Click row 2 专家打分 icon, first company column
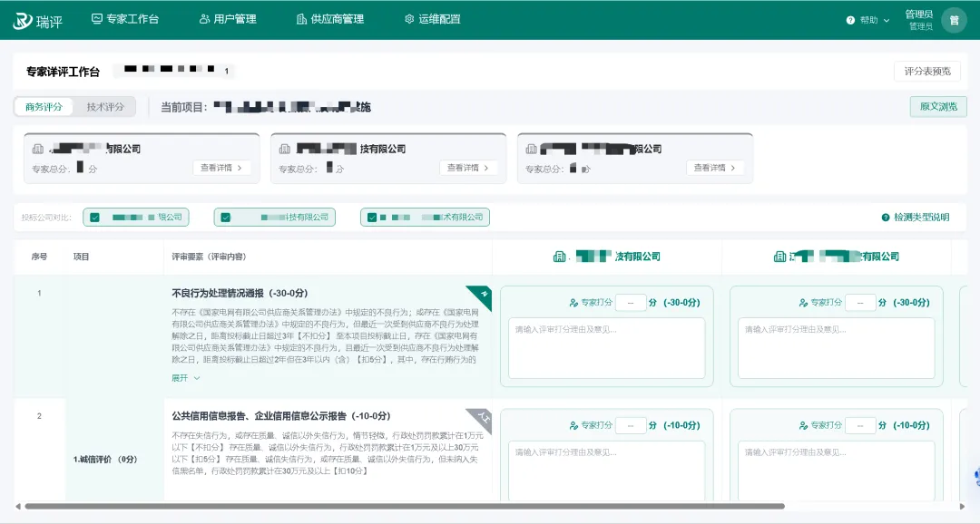 point(573,426)
